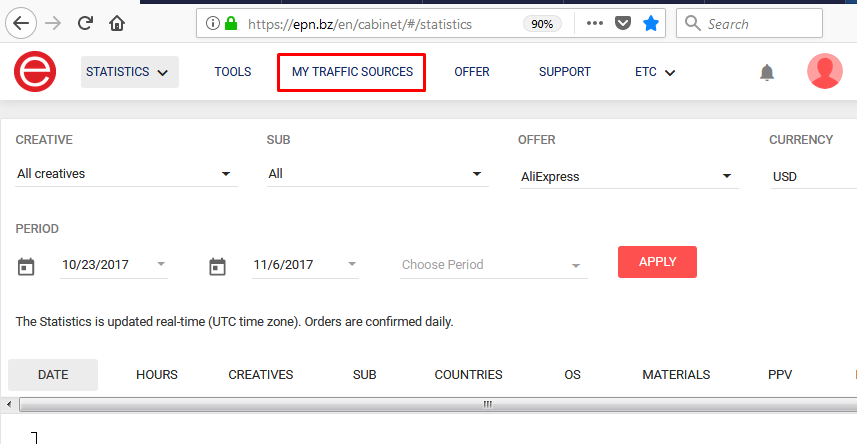Open the OFFER dropdown showing AliExpress
Screen dimensions: 857x444
[x=629, y=177]
